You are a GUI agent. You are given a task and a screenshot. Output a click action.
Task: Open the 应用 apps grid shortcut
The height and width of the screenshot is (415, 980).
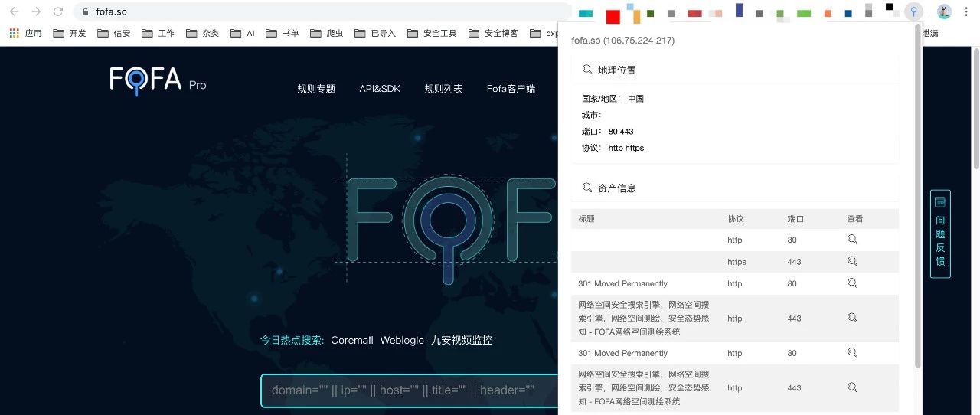(25, 33)
